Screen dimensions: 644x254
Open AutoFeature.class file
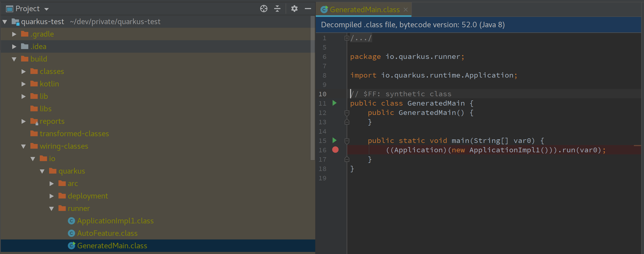107,233
